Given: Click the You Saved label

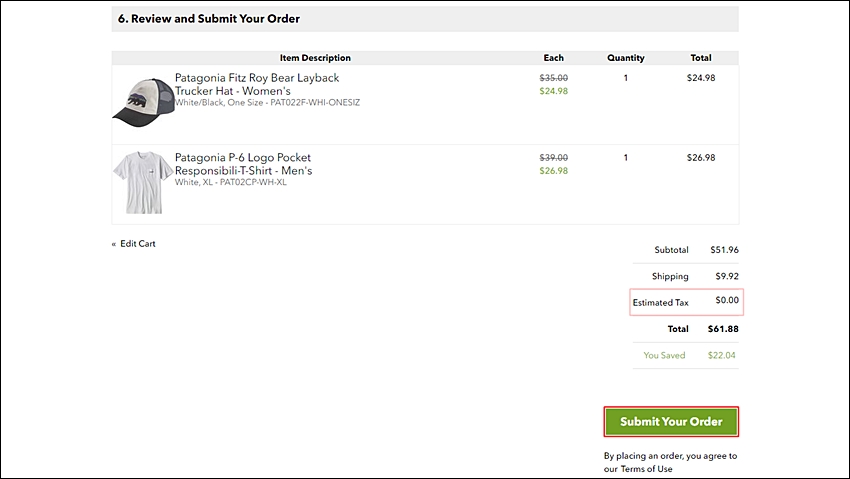Looking at the screenshot, I should coord(664,355).
